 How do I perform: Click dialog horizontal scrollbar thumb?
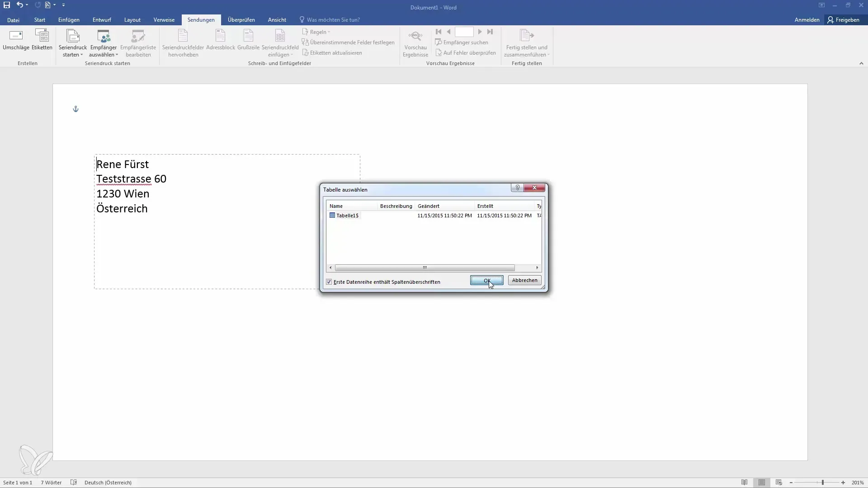[x=425, y=268]
